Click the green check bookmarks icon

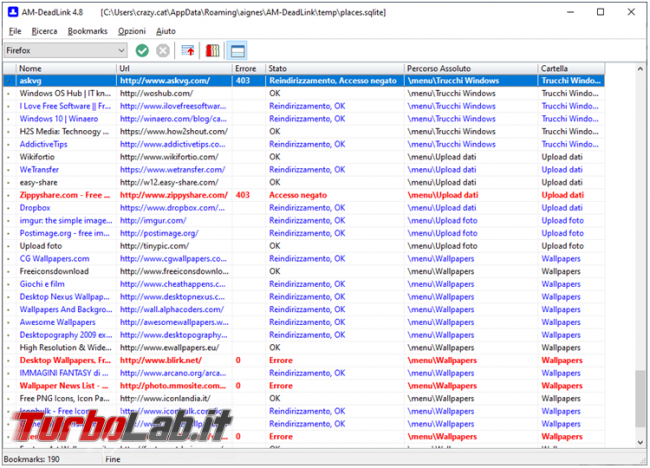click(142, 51)
